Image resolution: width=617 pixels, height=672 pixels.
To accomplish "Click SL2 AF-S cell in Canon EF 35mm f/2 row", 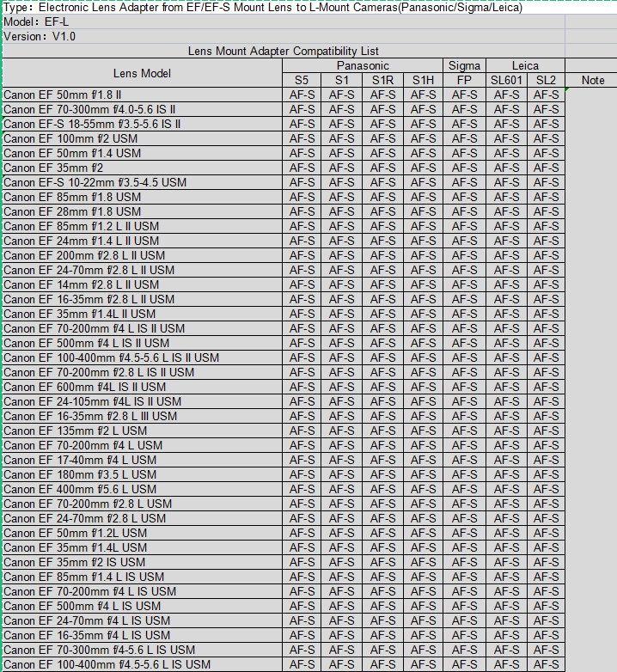I will click(x=546, y=168).
